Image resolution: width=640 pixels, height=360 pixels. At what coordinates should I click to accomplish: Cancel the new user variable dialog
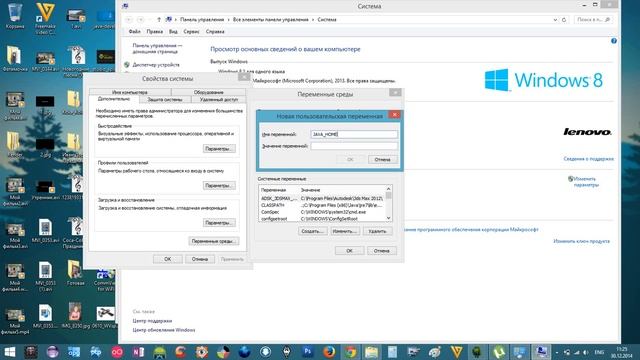(x=382, y=160)
